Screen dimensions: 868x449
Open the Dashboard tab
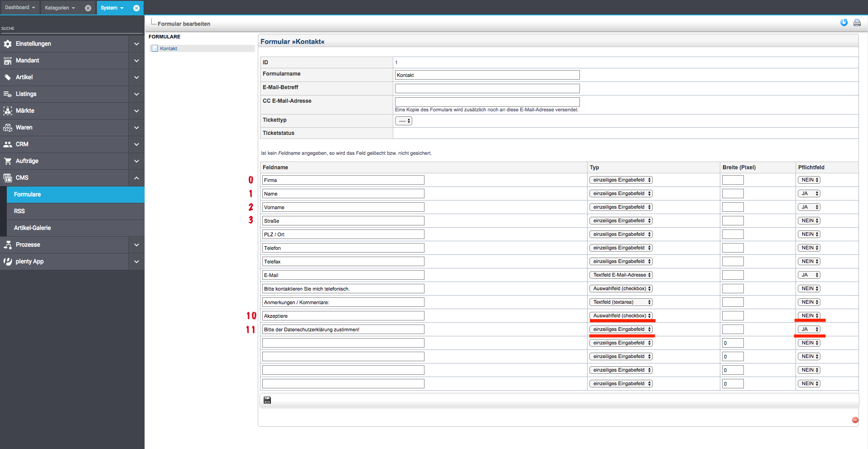20,7
